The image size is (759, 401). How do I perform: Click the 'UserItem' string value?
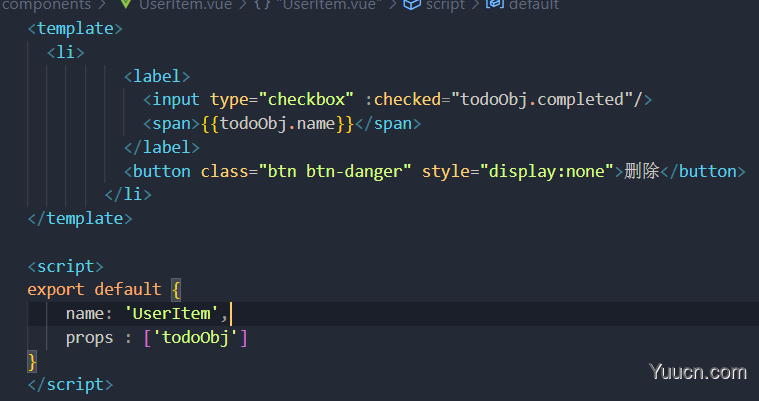coord(171,314)
